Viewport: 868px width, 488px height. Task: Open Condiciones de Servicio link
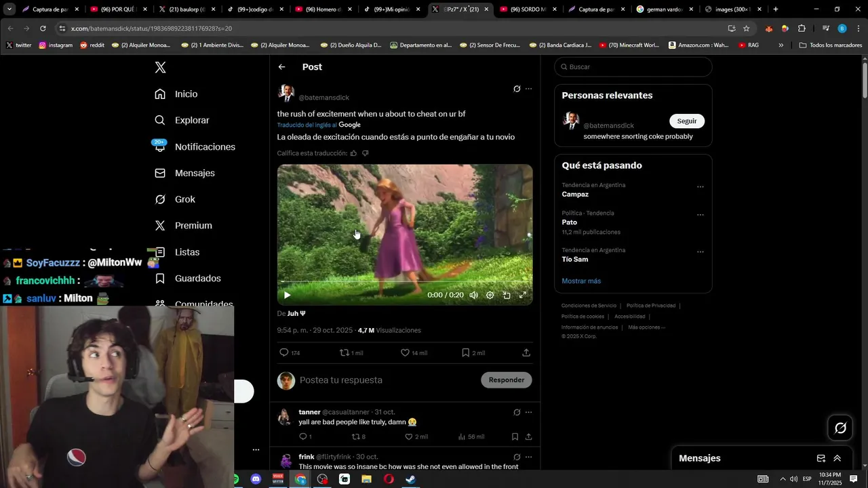(589, 306)
